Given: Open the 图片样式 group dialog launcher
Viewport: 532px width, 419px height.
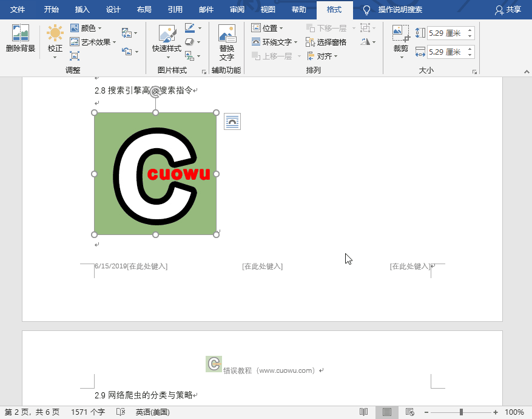Looking at the screenshot, I should click(x=204, y=72).
